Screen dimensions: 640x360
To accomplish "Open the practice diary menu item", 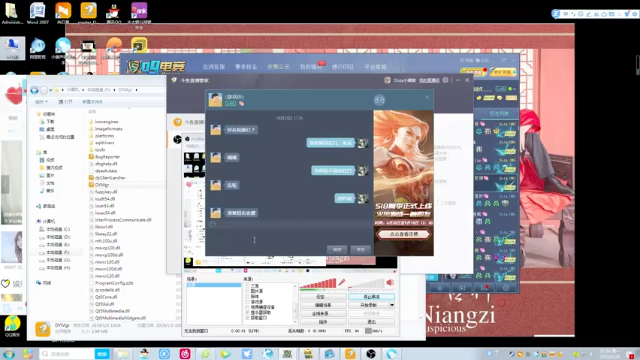I will (343, 67).
